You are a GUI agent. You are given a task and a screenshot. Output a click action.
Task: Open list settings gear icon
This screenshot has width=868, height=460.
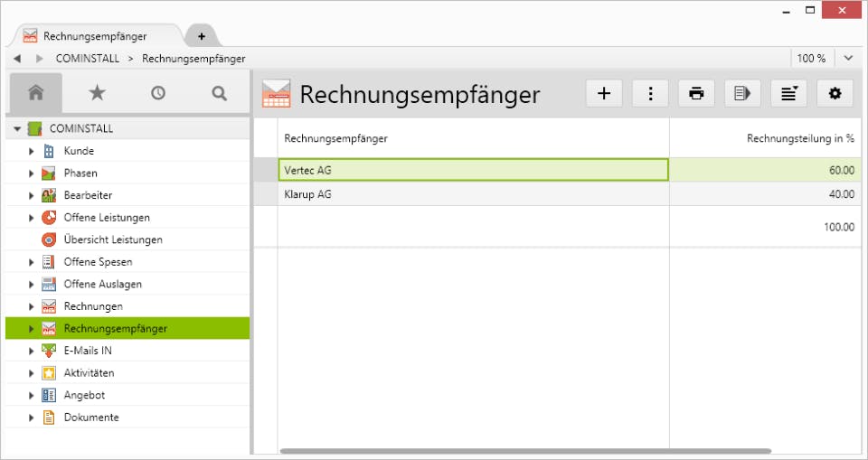pos(835,93)
